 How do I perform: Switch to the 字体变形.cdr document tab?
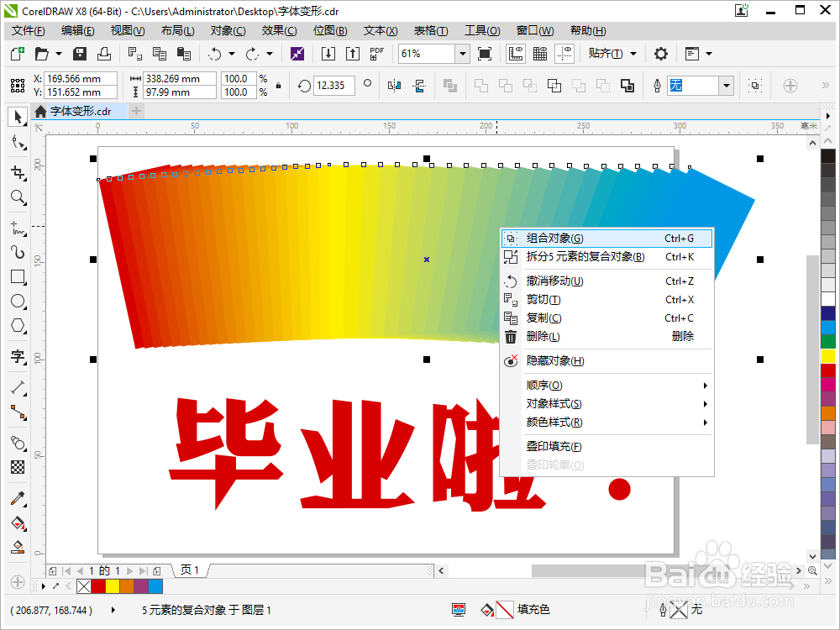pyautogui.click(x=81, y=112)
